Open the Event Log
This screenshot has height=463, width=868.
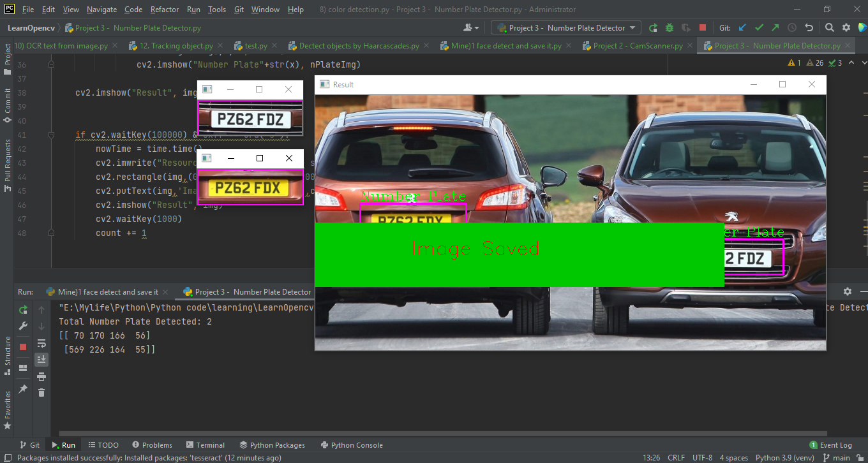pyautogui.click(x=830, y=445)
